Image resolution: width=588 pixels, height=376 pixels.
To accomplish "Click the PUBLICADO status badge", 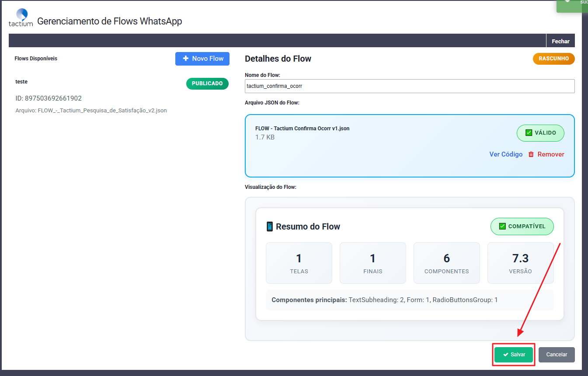I will point(207,84).
